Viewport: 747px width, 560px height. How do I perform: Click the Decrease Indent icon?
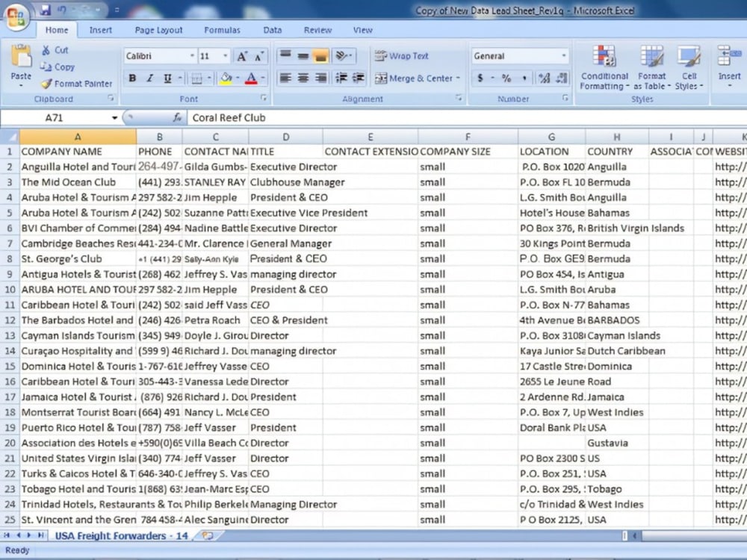click(x=341, y=78)
